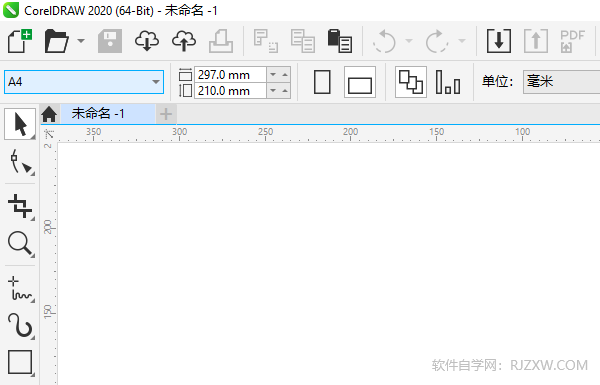Select the Crop tool
Image resolution: width=600 pixels, height=385 pixels.
20,206
